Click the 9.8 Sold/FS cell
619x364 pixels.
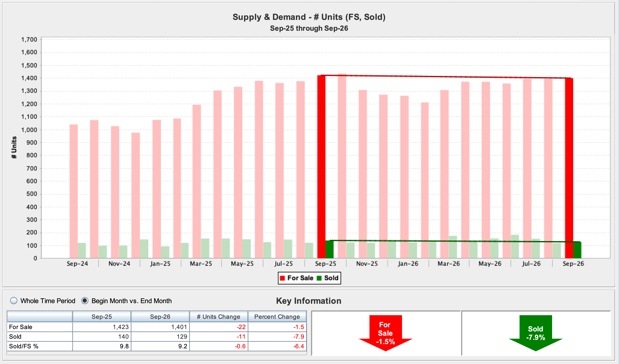coord(102,346)
